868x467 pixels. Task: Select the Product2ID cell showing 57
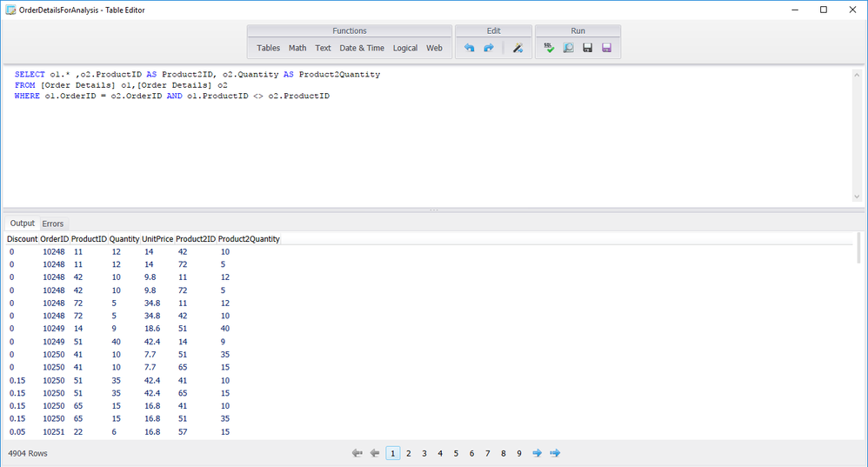tap(183, 431)
